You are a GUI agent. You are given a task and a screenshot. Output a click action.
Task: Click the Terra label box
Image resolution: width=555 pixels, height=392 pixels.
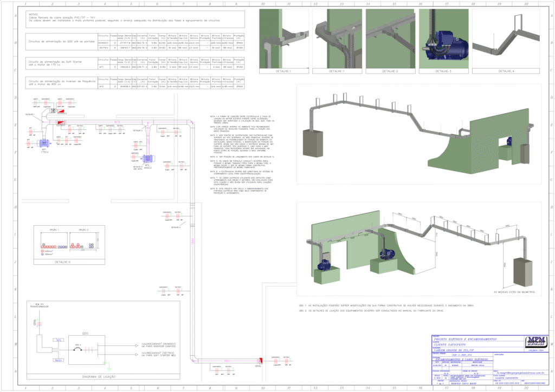point(59,339)
